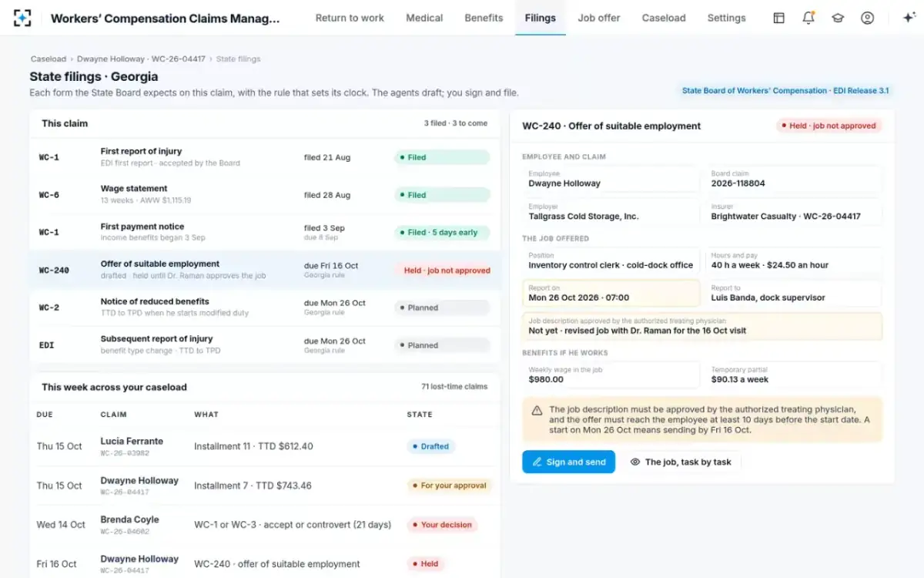The height and width of the screenshot is (578, 924).
Task: Select Subsequent report of injury row
Action: pyautogui.click(x=265, y=344)
